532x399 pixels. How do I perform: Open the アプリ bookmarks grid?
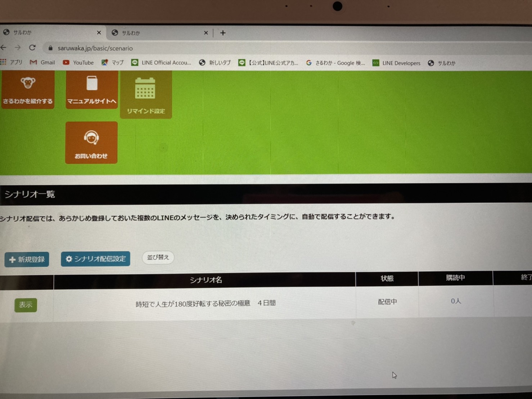coord(11,62)
